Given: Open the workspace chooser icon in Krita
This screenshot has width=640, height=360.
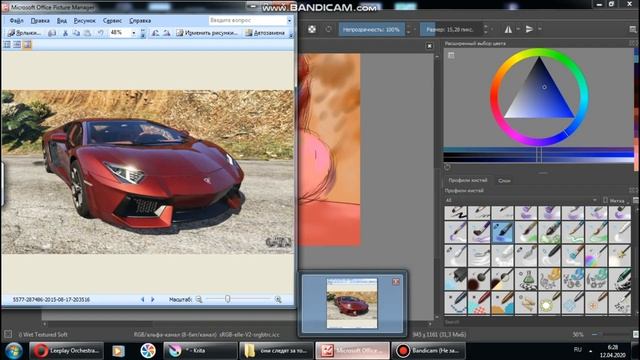Looking at the screenshot, I should (x=633, y=29).
